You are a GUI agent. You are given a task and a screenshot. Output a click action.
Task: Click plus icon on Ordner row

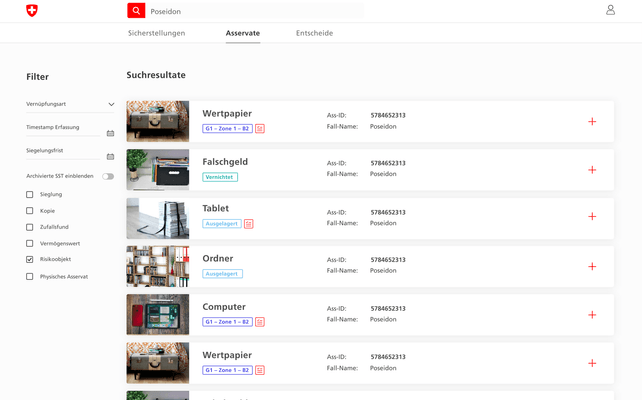[x=592, y=267]
